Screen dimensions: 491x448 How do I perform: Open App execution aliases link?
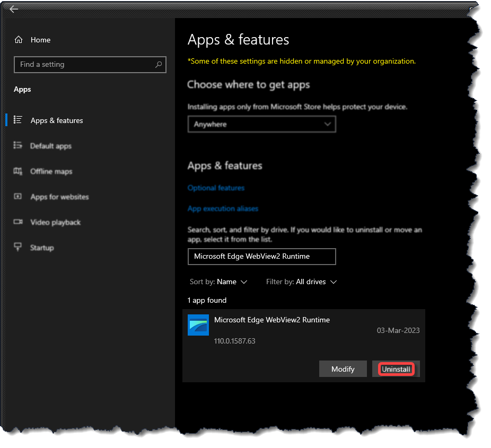click(x=223, y=208)
